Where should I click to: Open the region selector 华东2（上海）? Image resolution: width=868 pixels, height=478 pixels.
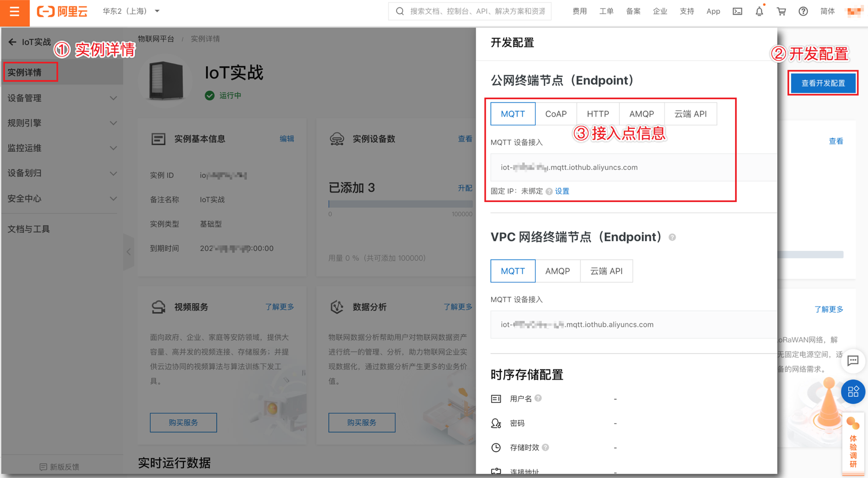(x=131, y=11)
